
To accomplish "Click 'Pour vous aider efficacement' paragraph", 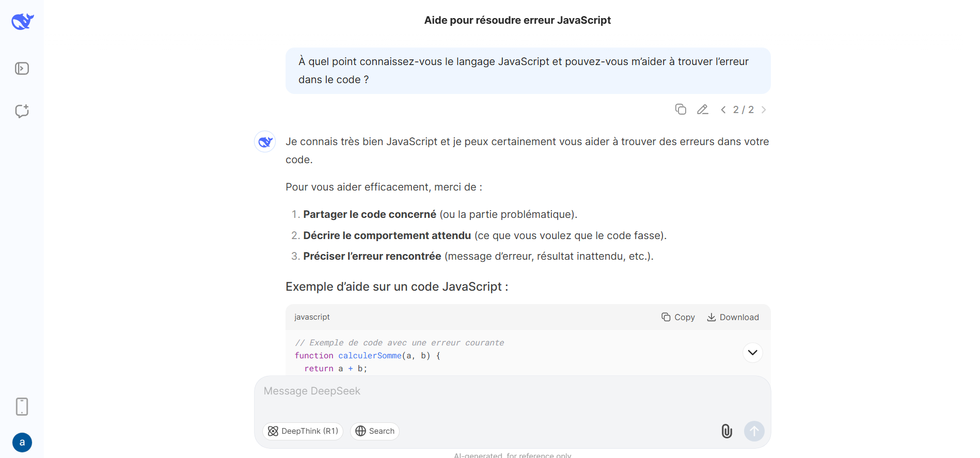I will click(x=384, y=187).
